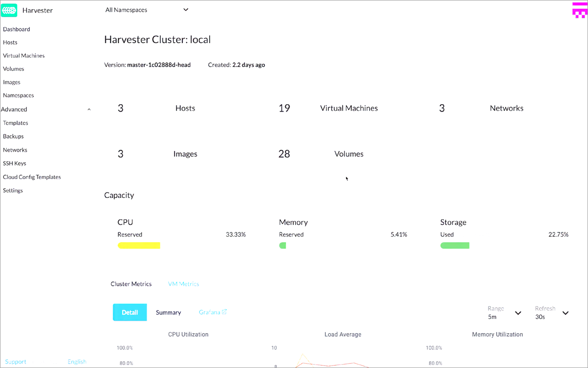588x368 pixels.
Task: Click the Memory Utilization chart title
Action: click(x=497, y=335)
